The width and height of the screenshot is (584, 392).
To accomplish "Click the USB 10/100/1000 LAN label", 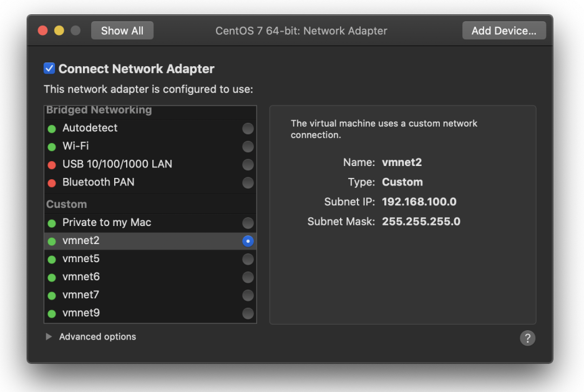I will [x=117, y=164].
